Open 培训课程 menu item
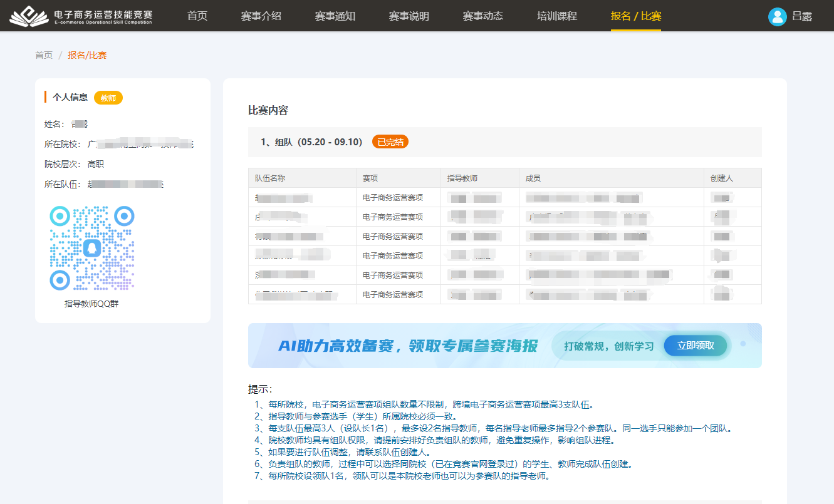Image resolution: width=834 pixels, height=504 pixels. [x=557, y=16]
